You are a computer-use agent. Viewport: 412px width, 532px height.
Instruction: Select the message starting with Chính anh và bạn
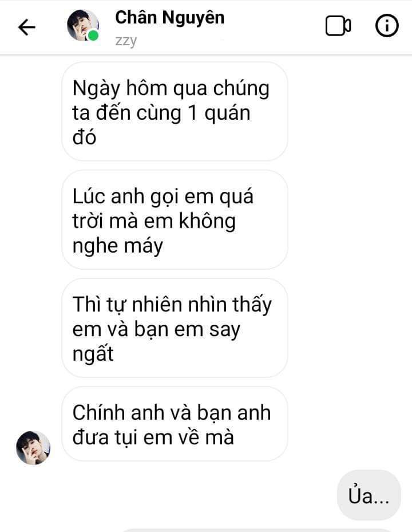coord(175,424)
